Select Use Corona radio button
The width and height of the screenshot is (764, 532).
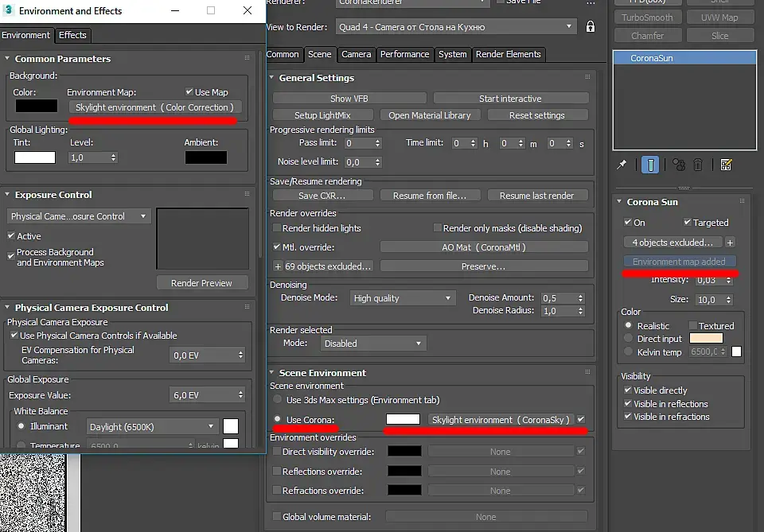pyautogui.click(x=278, y=419)
